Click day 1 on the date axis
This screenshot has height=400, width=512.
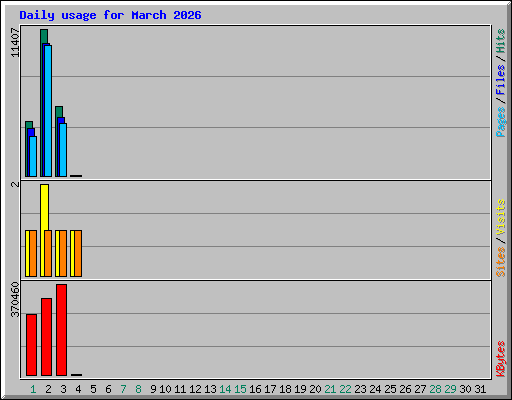tap(33, 389)
